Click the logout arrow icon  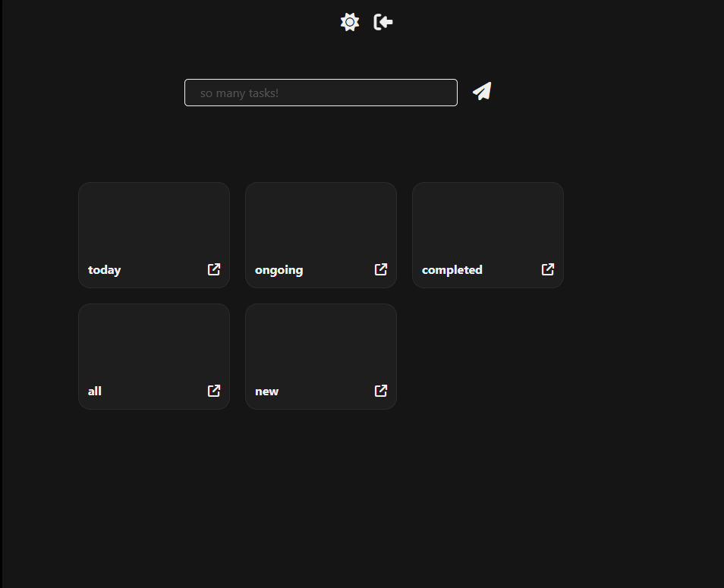coord(383,22)
